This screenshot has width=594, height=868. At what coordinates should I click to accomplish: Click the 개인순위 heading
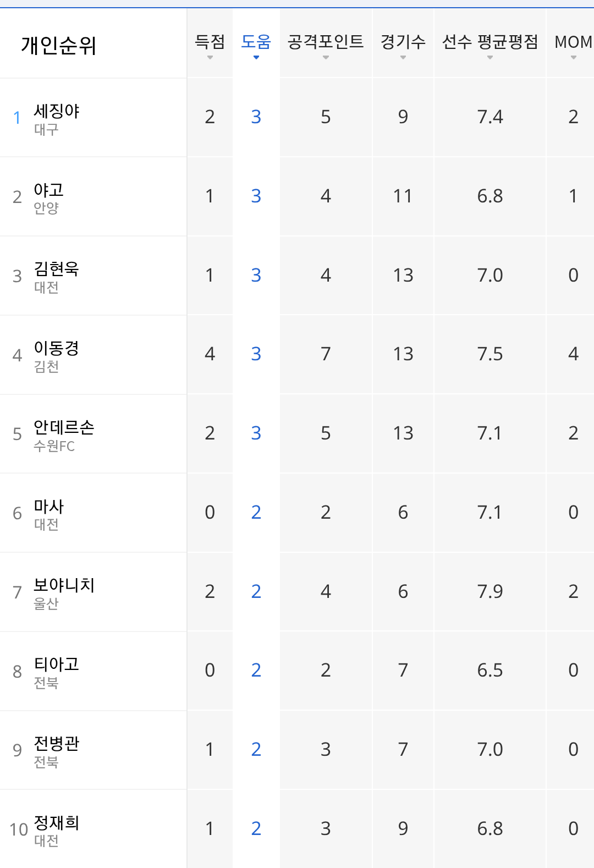pyautogui.click(x=59, y=45)
